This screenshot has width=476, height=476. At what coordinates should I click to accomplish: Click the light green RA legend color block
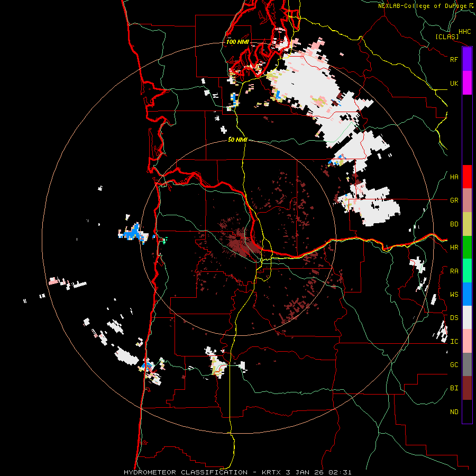467,271
